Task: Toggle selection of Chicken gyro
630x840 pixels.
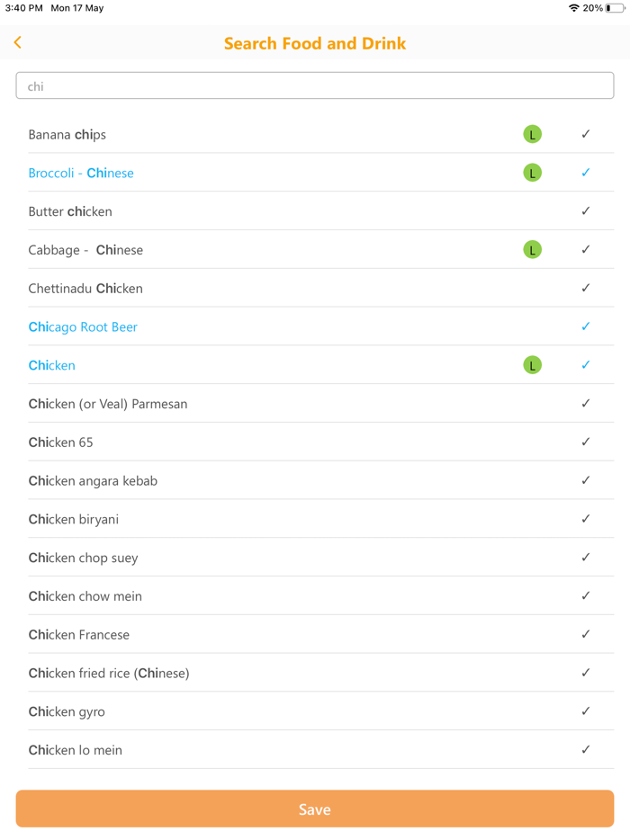Action: click(x=586, y=710)
